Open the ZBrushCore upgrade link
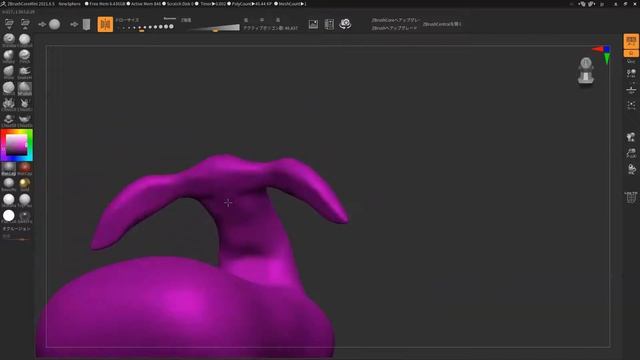640x360 pixels. coord(395,20)
